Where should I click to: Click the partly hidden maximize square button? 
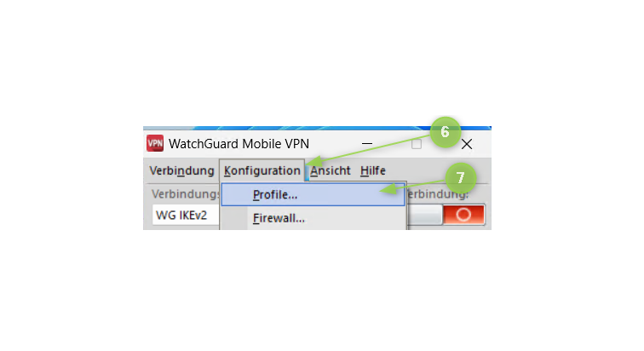click(417, 144)
